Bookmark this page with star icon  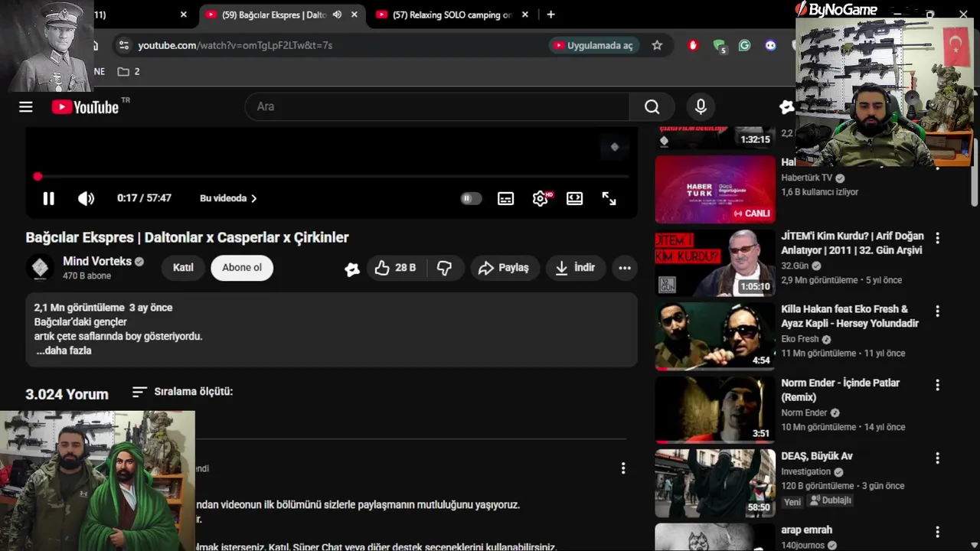click(657, 45)
